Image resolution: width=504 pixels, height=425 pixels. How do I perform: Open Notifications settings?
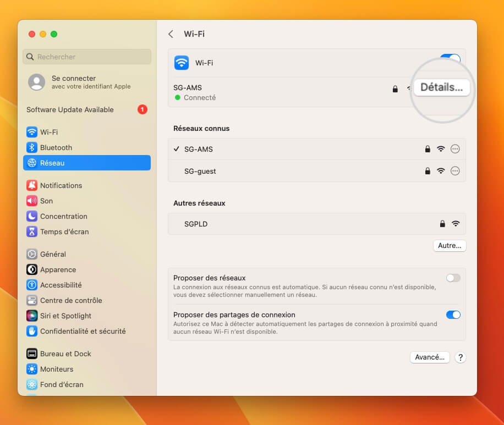pyautogui.click(x=87, y=185)
